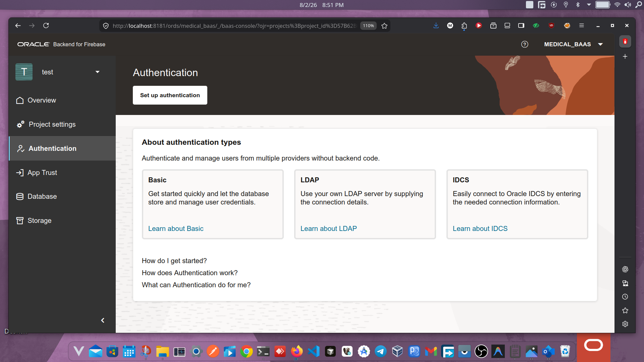Toggle the browser sidebar panel icon
Screen dimensions: 644x362
(x=521, y=25)
